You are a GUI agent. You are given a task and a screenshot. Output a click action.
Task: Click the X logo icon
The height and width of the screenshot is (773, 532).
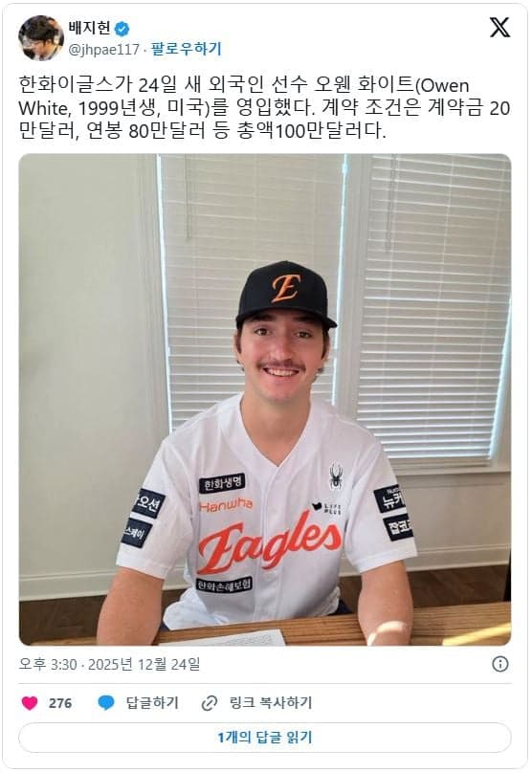499,28
